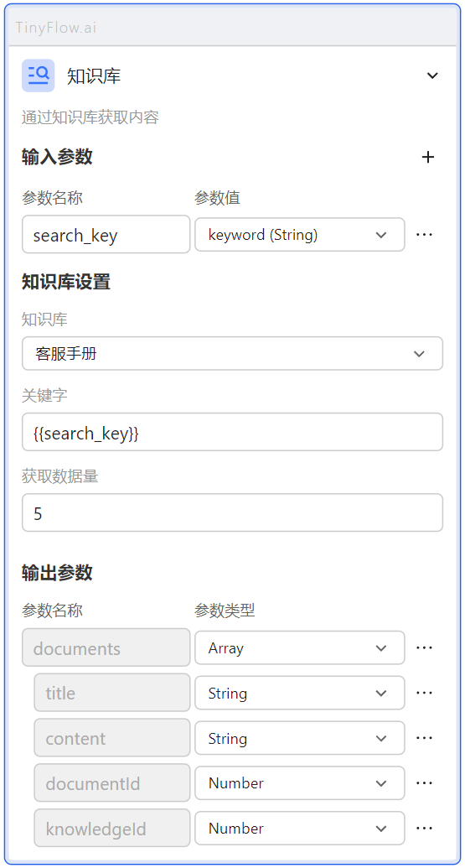Click the {{search_key}} keyword input field
This screenshot has height=868, width=465.
pyautogui.click(x=232, y=432)
